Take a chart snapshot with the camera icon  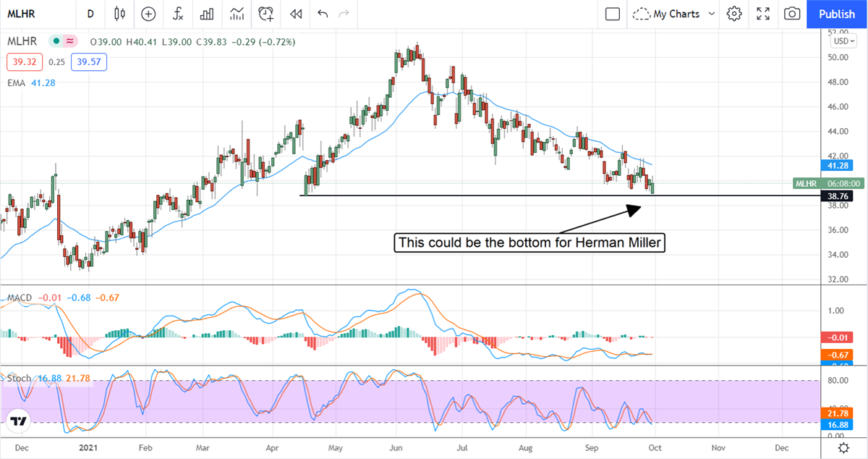click(x=792, y=14)
